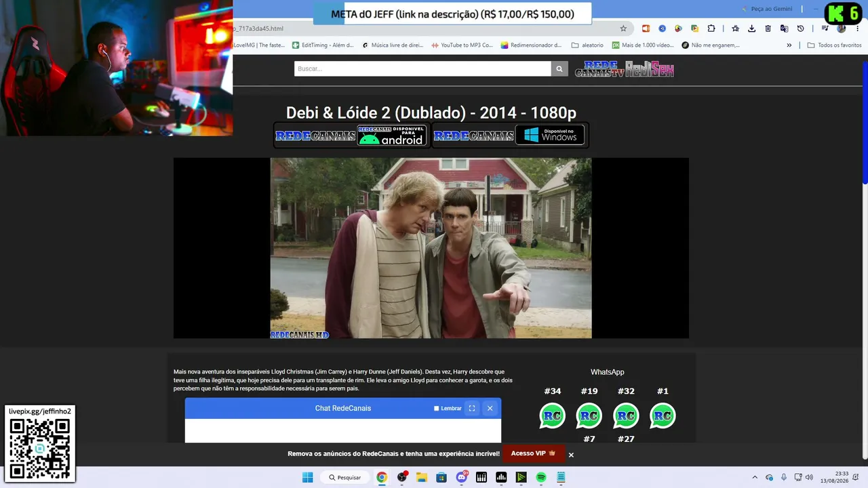Open Discord from the taskbar
Screen dimensions: 868x488
(462, 477)
